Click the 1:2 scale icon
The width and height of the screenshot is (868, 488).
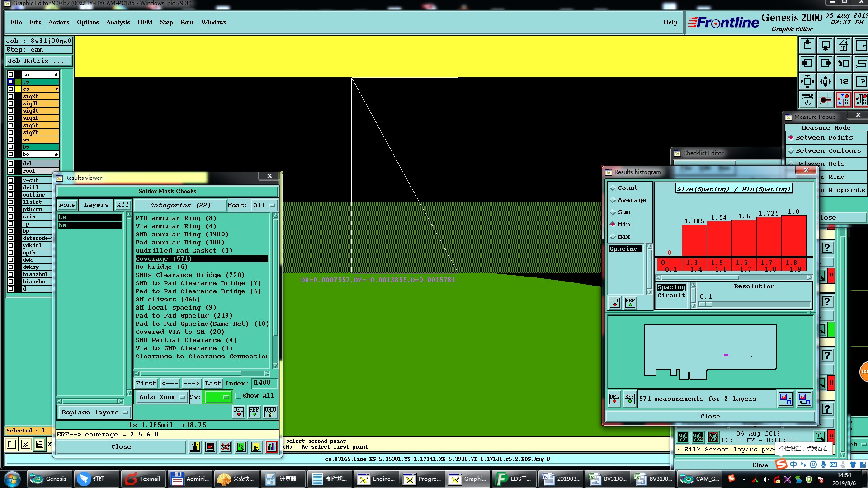pyautogui.click(x=844, y=81)
